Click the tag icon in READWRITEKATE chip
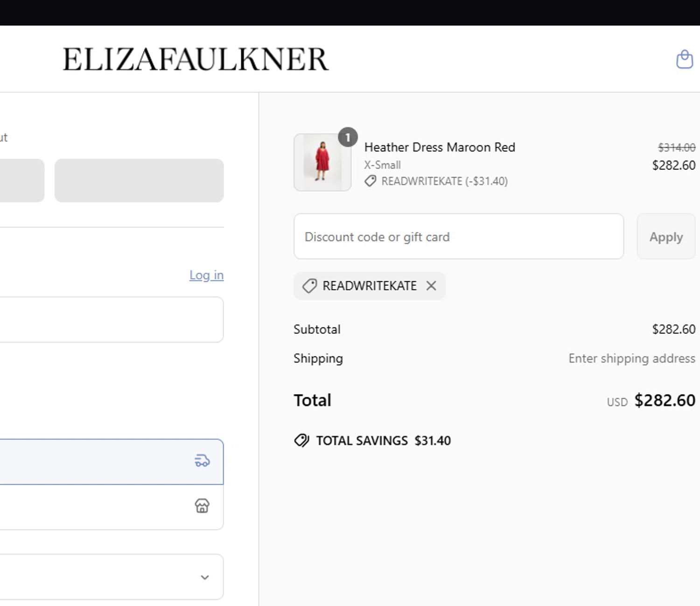The width and height of the screenshot is (700, 606). (309, 286)
